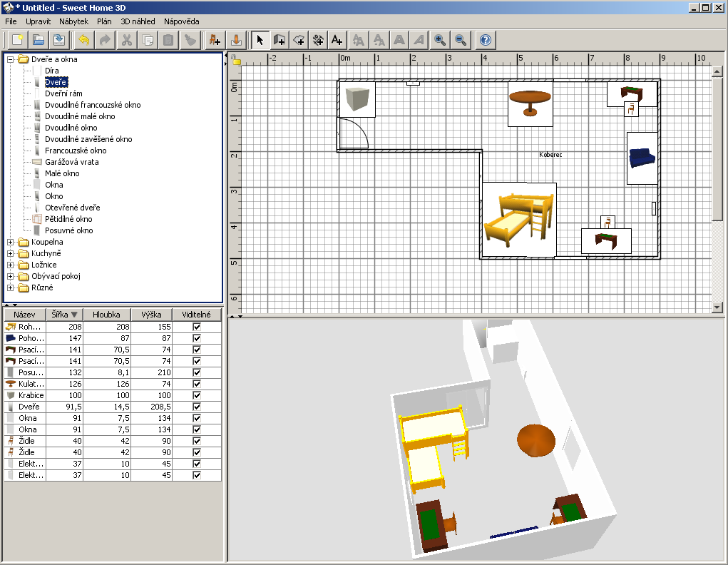The height and width of the screenshot is (565, 728).
Task: Expand the Kuchyně catalog folder
Action: coord(11,253)
